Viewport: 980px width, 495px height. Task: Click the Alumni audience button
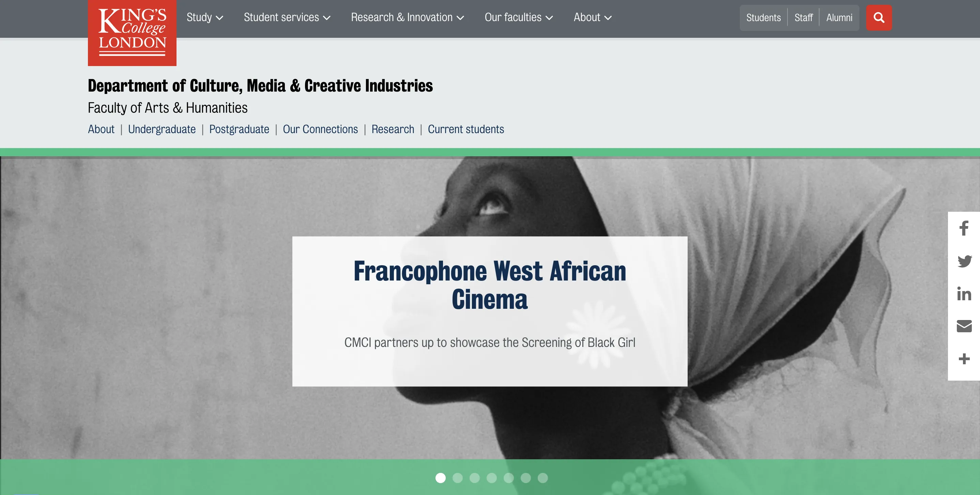839,18
